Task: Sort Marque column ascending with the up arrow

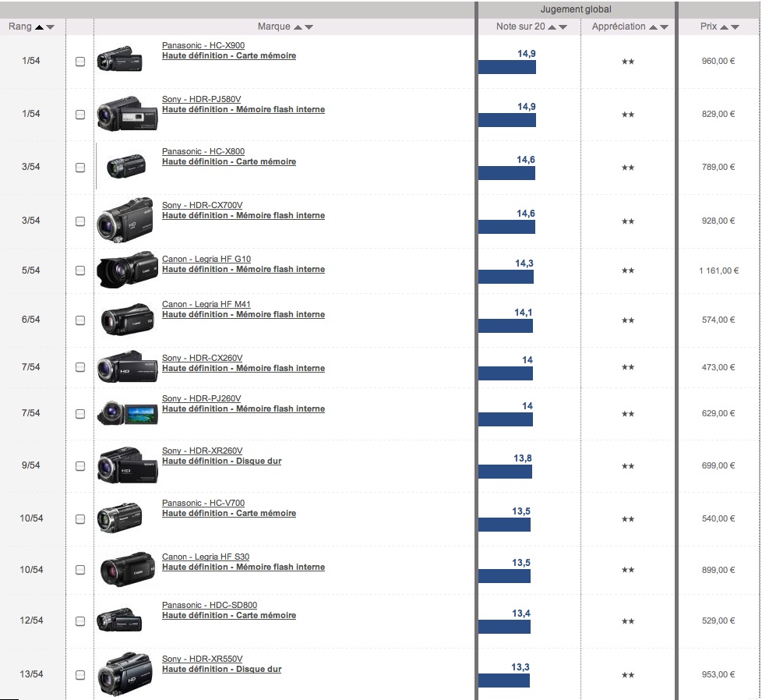Action: tap(298, 27)
